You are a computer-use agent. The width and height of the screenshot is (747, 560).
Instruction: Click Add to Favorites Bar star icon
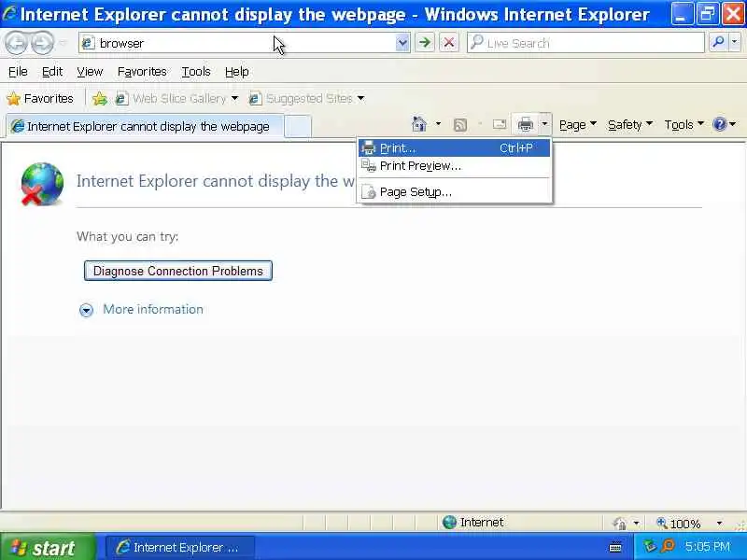[x=100, y=99]
